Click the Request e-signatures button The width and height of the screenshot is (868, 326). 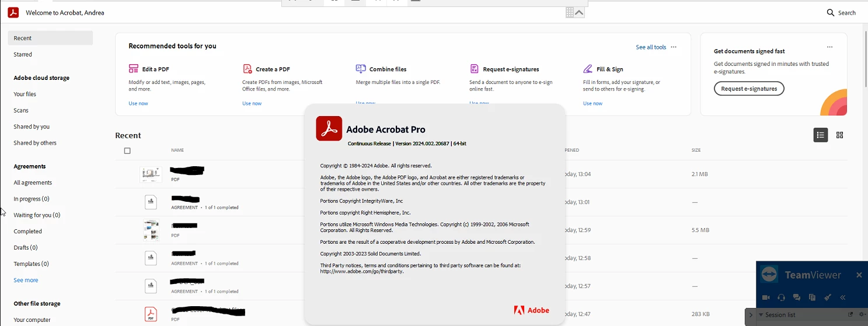click(749, 89)
